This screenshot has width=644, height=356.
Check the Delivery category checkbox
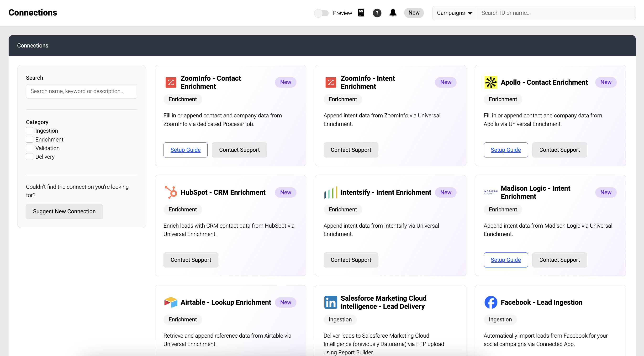tap(30, 157)
